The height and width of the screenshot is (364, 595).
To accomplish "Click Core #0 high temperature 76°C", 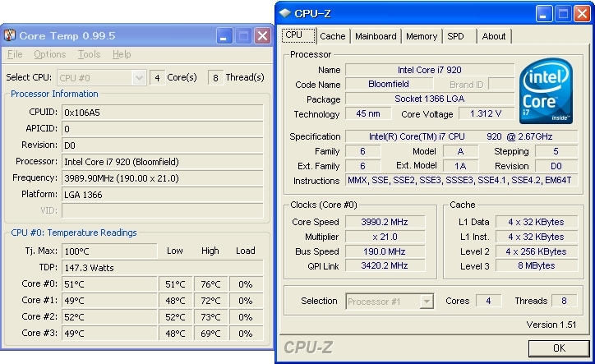I will 210,284.
